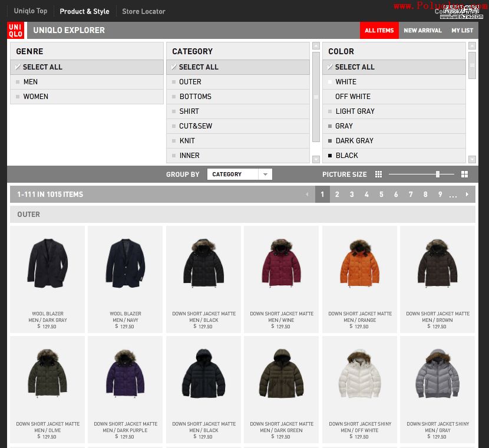Open Wool Blazer Dark Gray thumbnail
489x448 pixels.
tap(47, 279)
